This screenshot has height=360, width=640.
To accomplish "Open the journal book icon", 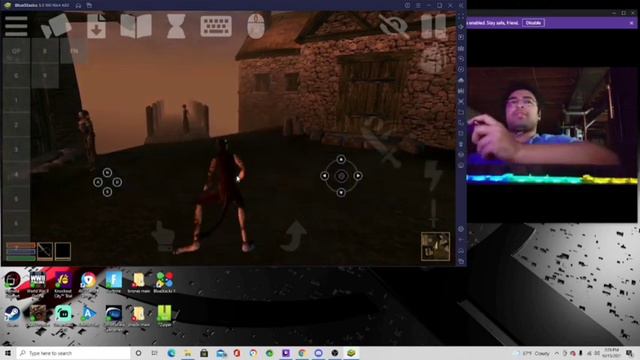I will [x=136, y=27].
